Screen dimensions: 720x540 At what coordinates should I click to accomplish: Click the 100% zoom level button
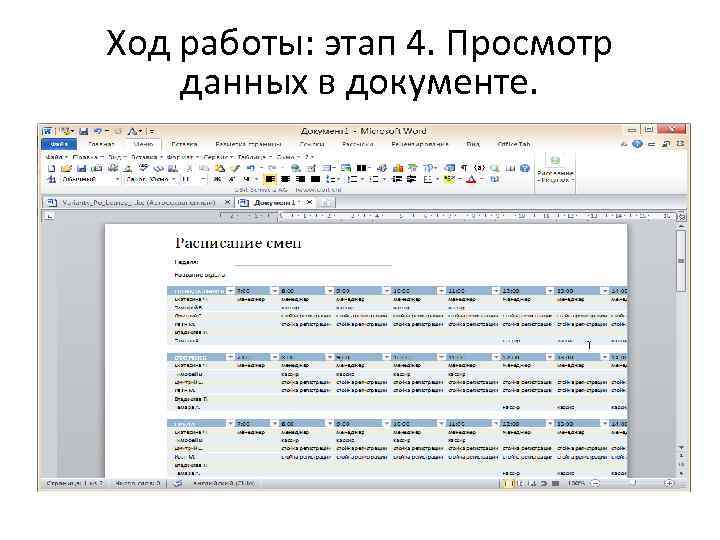577,484
